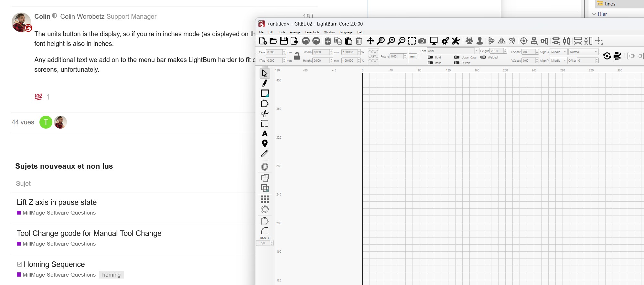
Task: Open the Font dropdown showing Arial
Action: click(x=453, y=51)
